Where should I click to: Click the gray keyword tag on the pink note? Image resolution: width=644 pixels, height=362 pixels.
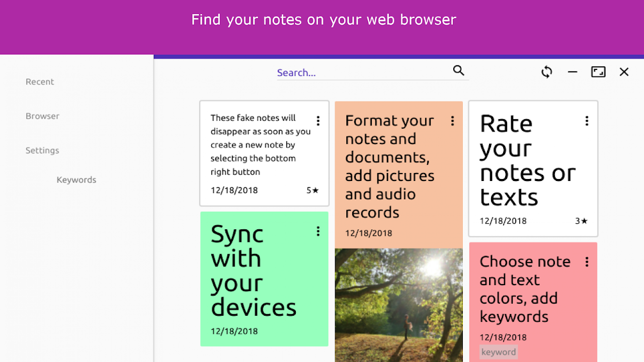point(499,352)
